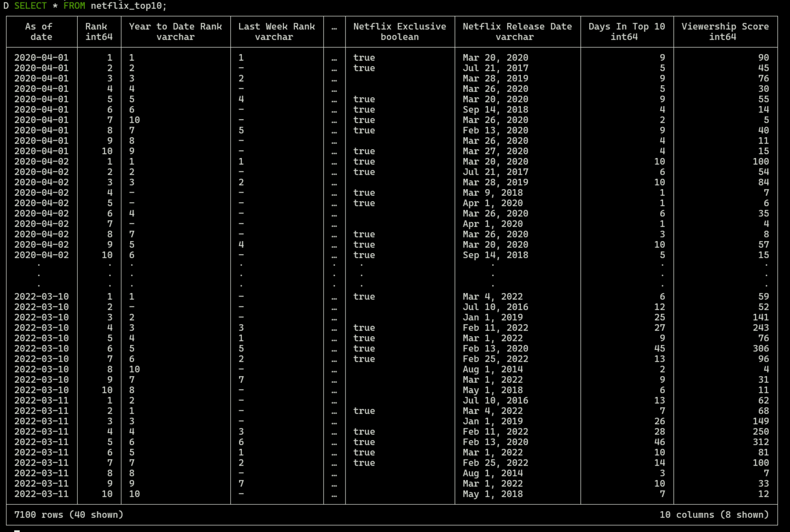The height and width of the screenshot is (532, 790).
Task: Click 'Apr 1, 2020' in the 2020-04-02 rank 7 row
Action: click(493, 224)
